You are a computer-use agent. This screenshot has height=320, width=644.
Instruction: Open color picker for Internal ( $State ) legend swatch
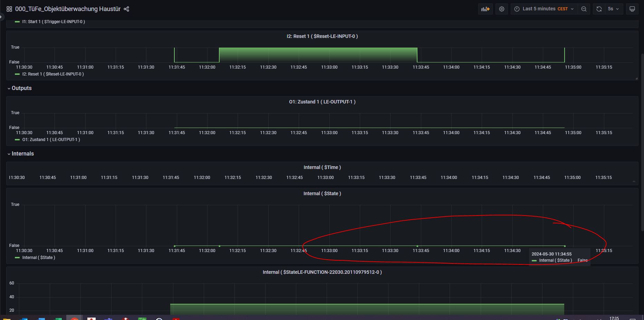click(x=17, y=258)
